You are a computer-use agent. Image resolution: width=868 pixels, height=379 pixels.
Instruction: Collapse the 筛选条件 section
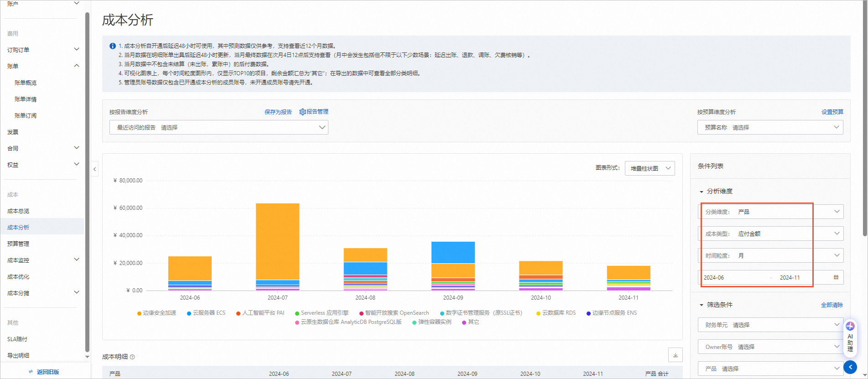702,305
